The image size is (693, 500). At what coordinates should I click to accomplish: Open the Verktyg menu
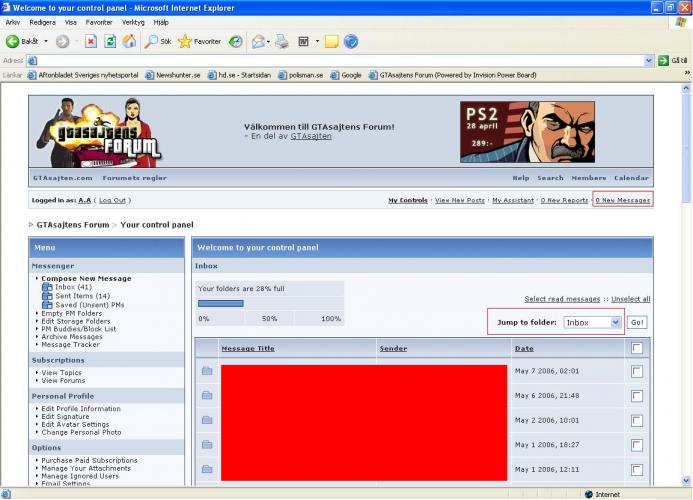[133, 21]
